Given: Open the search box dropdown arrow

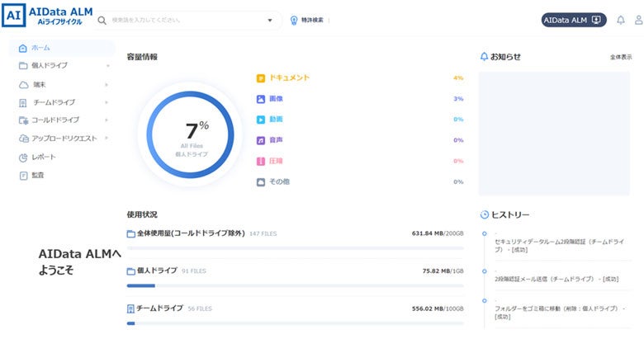Looking at the screenshot, I should (x=270, y=20).
